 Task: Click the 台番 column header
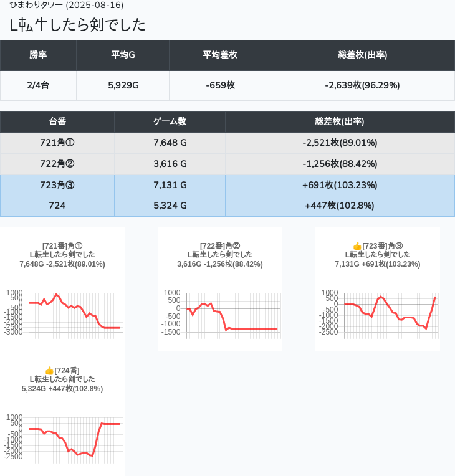coord(57,121)
